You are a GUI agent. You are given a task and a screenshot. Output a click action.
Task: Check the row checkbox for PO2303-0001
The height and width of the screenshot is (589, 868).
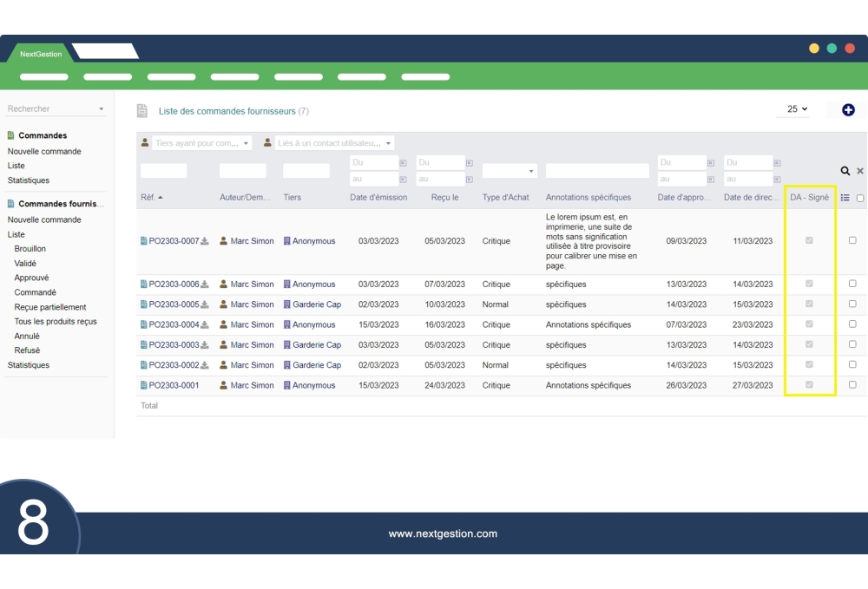coord(852,384)
